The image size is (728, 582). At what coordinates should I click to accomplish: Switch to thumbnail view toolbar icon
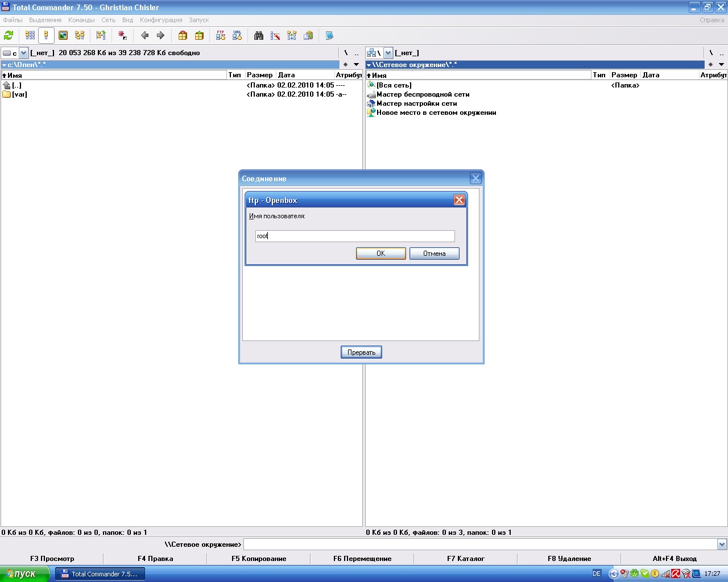(63, 35)
